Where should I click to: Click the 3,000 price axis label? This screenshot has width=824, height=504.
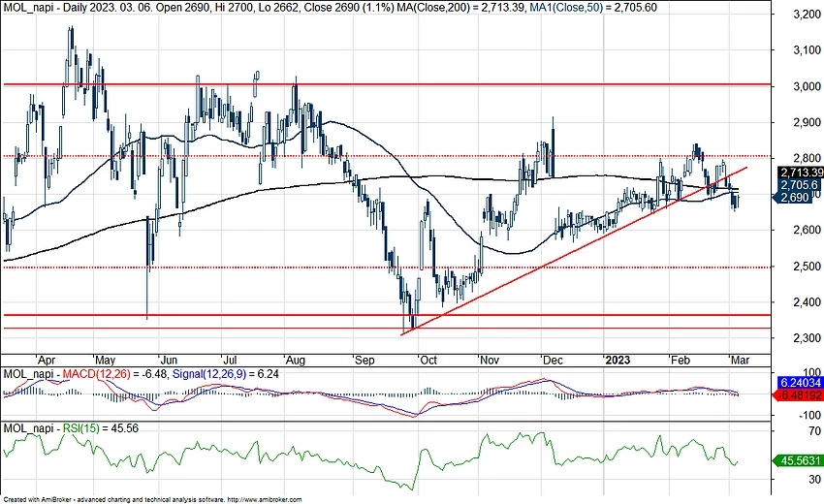tap(807, 86)
